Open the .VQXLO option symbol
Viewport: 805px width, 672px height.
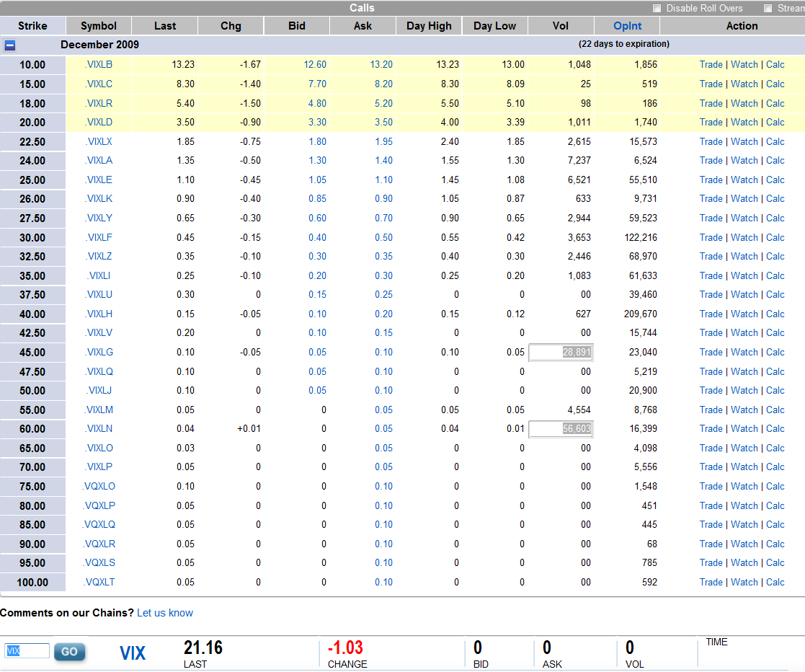[99, 487]
